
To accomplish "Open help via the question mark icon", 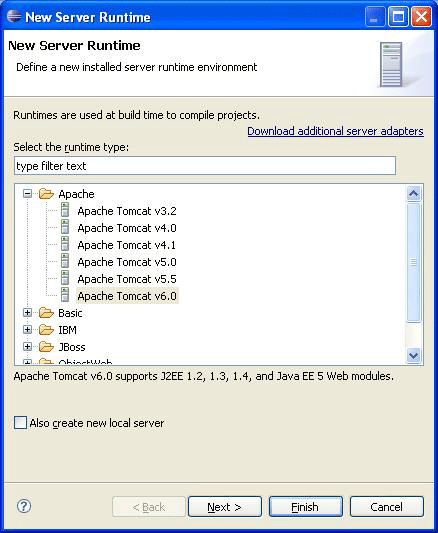I will tap(24, 506).
